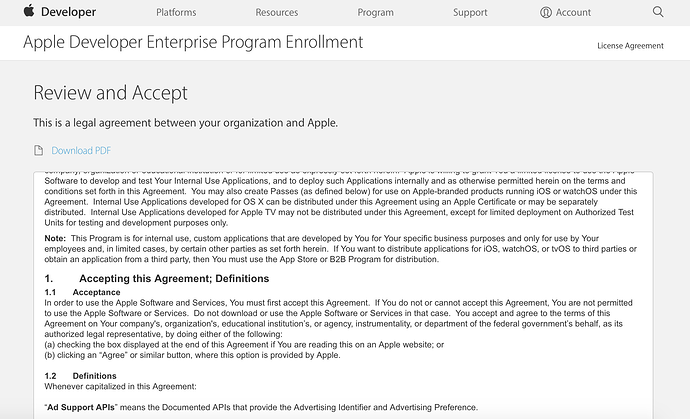Click the bold Ad Support APIs term

coord(81,407)
